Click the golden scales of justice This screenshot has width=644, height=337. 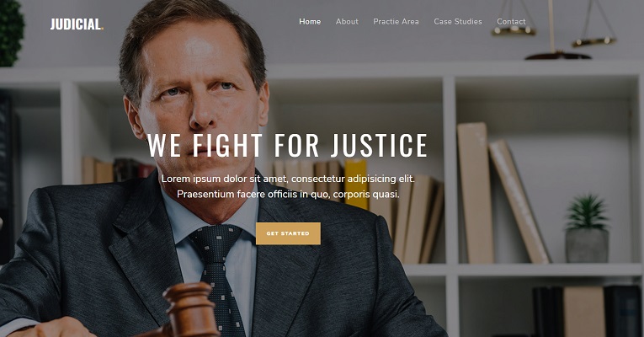pos(554,30)
